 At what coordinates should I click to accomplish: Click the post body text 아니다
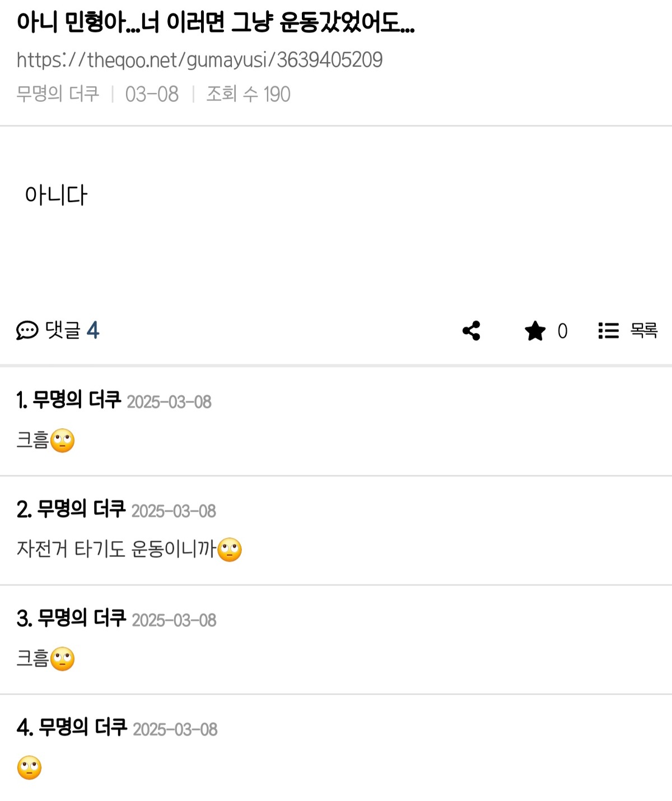[x=56, y=195]
